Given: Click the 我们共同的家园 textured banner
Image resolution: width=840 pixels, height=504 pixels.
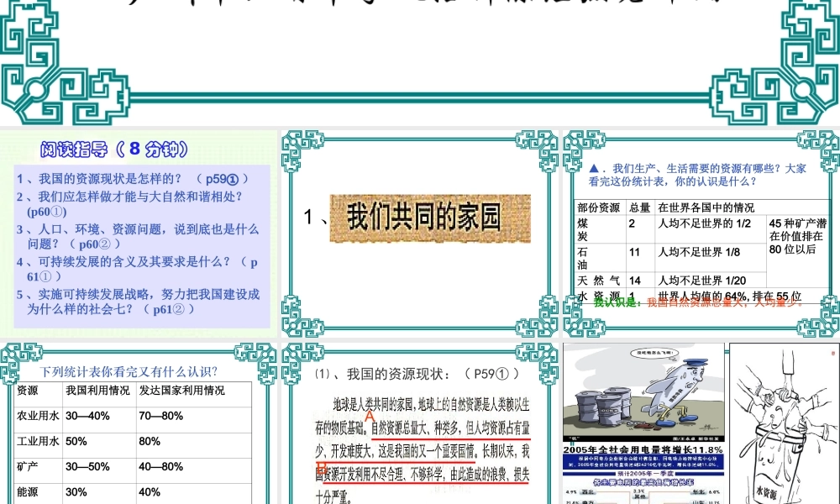Looking at the screenshot, I should pyautogui.click(x=430, y=218).
